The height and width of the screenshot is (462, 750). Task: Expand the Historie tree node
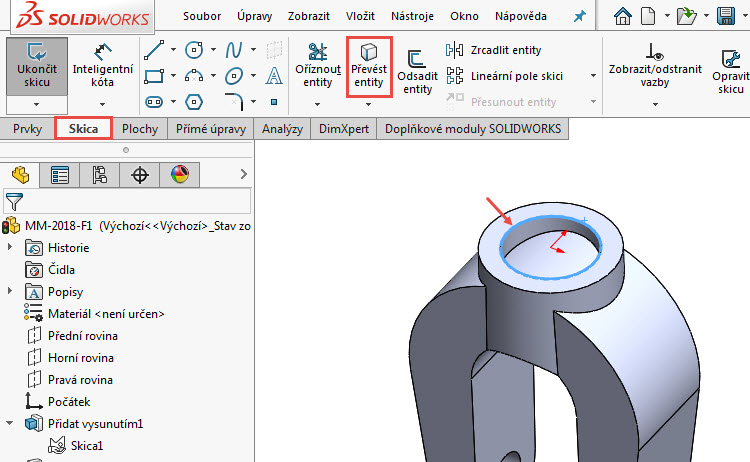(10, 247)
